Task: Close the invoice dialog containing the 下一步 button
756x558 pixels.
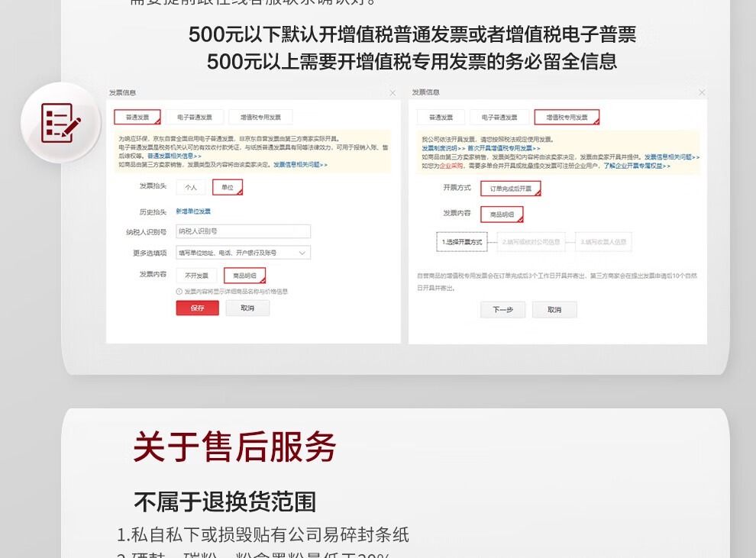Action: point(702,92)
